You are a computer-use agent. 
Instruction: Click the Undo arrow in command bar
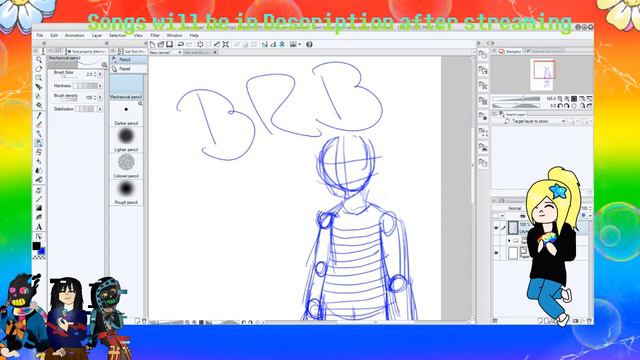[x=180, y=44]
